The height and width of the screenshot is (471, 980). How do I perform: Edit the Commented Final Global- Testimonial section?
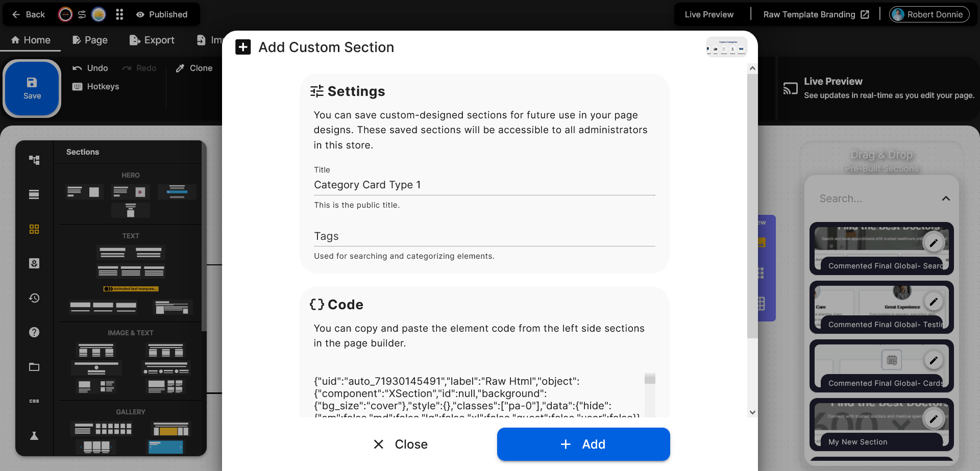[x=934, y=302]
